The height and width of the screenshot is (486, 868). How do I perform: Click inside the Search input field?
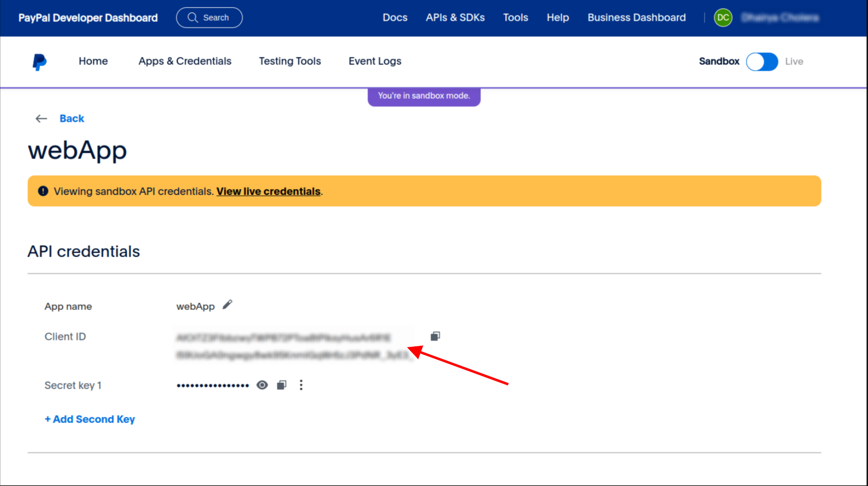216,17
